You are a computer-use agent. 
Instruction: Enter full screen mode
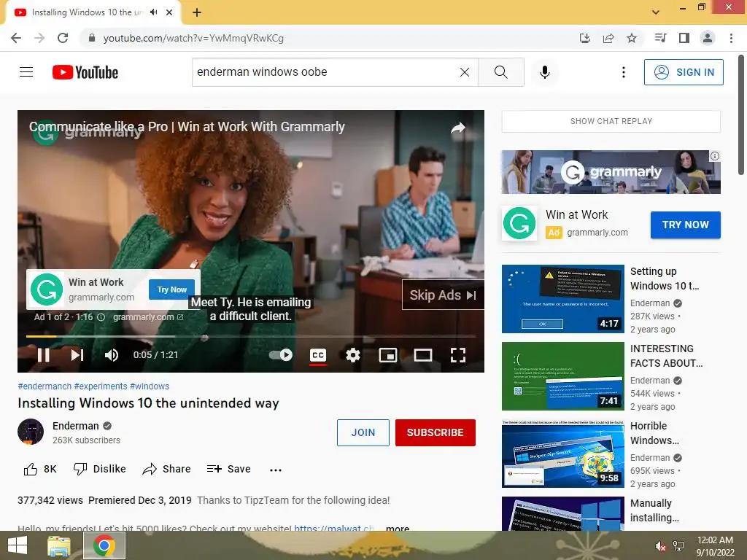click(458, 355)
